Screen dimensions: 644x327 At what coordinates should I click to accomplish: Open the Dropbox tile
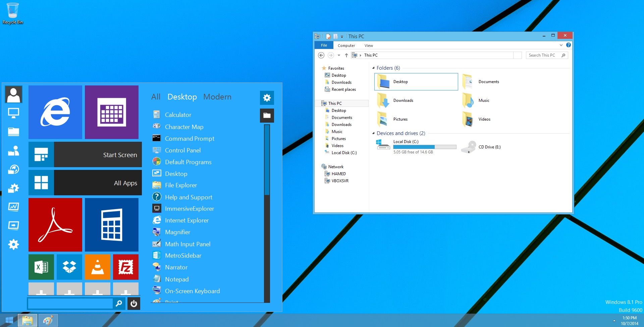(69, 267)
